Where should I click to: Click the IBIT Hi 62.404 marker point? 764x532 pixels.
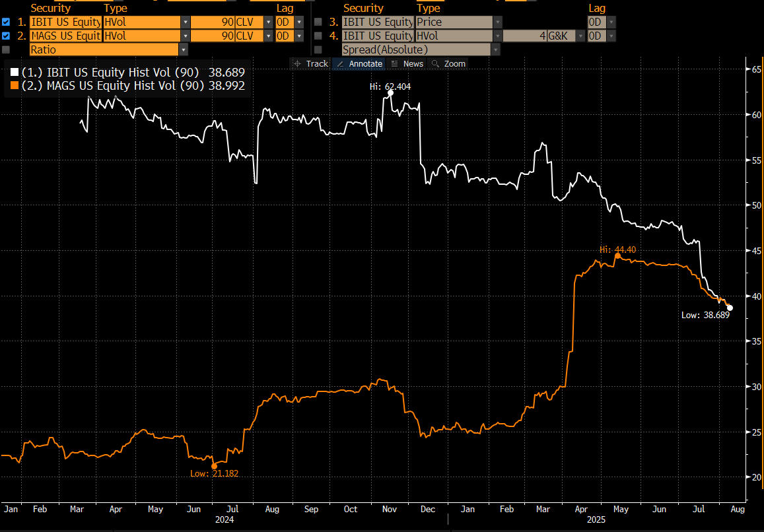pyautogui.click(x=390, y=92)
